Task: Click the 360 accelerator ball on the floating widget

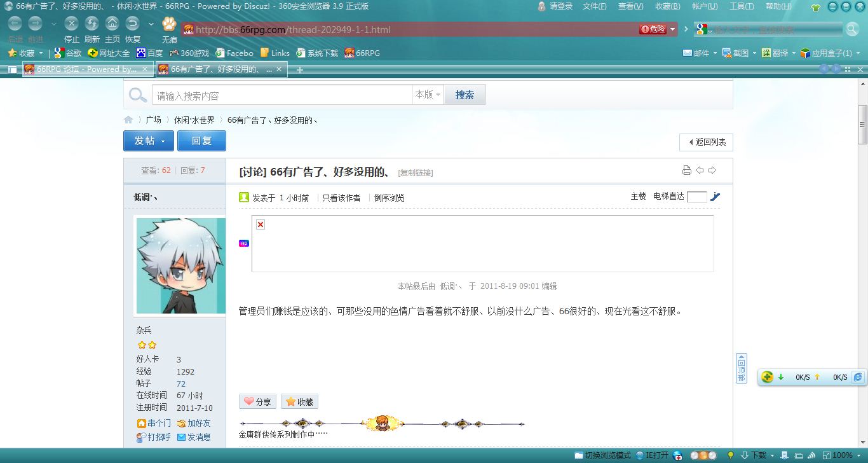Action: pos(768,377)
